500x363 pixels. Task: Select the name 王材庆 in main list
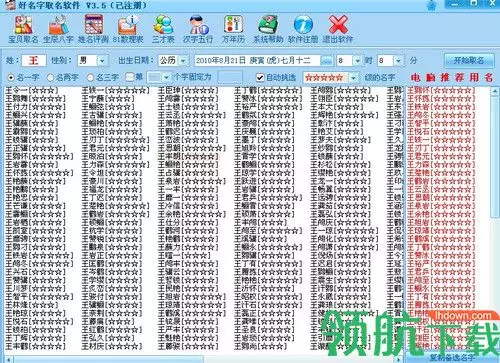click(112, 346)
